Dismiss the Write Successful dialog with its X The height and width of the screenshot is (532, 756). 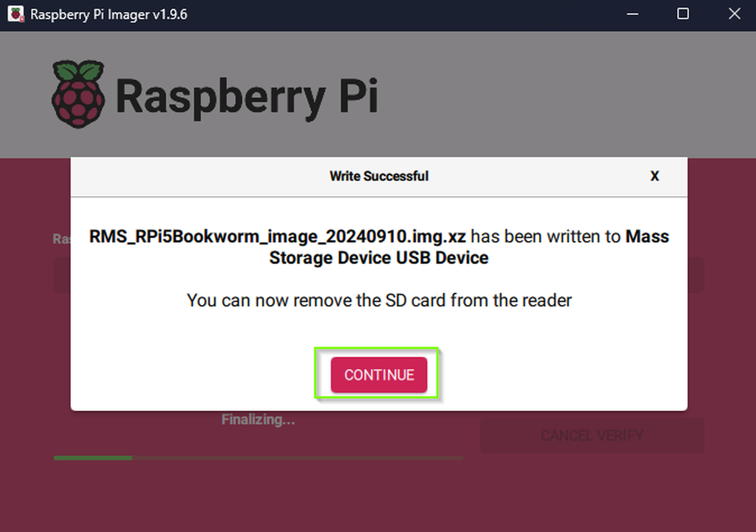[x=654, y=176]
